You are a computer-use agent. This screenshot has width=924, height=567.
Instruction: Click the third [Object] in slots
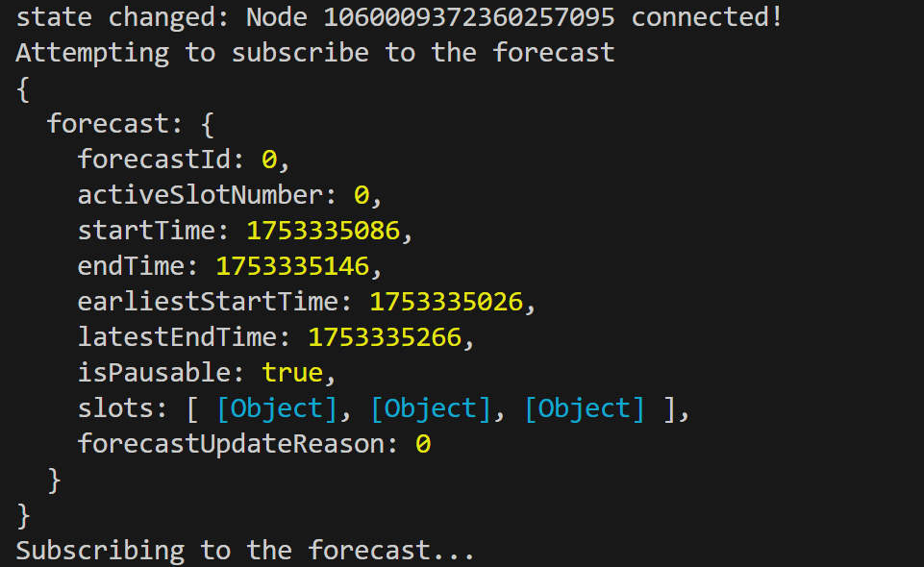pyautogui.click(x=585, y=408)
